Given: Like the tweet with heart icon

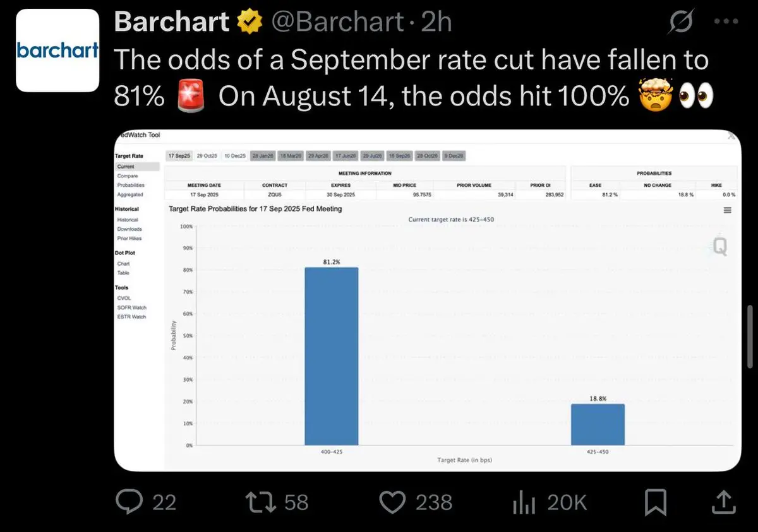Looking at the screenshot, I should point(392,502).
